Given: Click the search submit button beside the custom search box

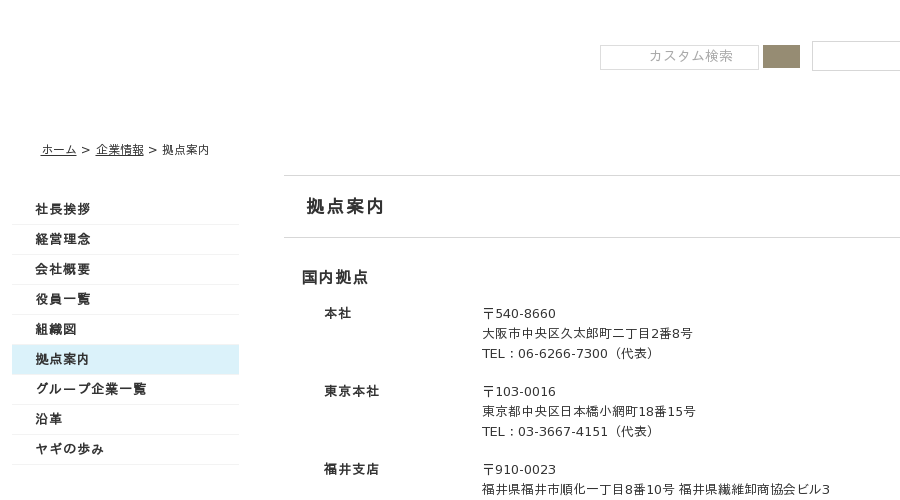Looking at the screenshot, I should (781, 56).
